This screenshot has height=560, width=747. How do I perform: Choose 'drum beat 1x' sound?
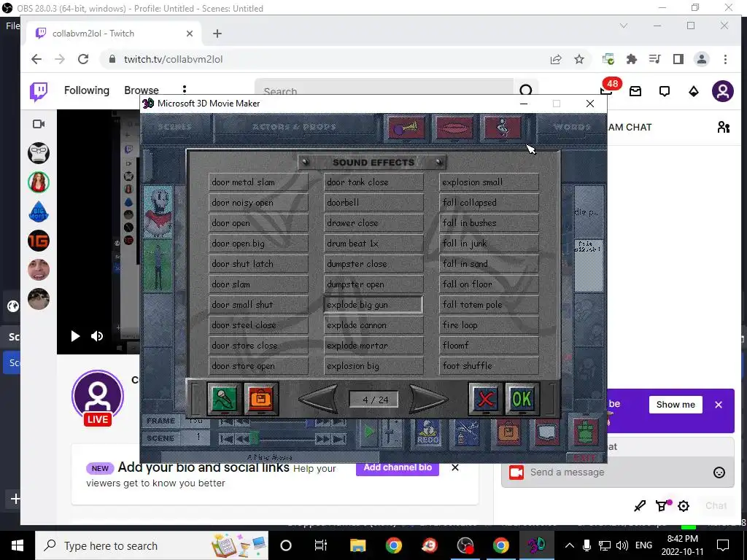(x=373, y=244)
